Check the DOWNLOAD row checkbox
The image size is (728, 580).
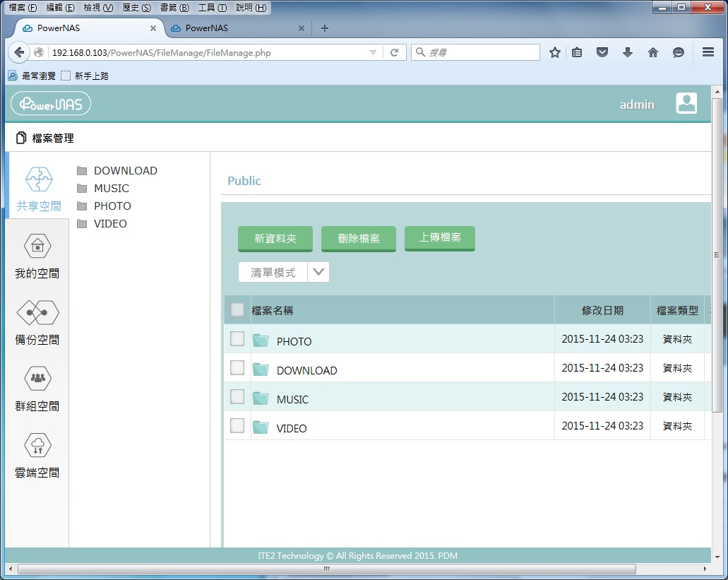click(237, 368)
